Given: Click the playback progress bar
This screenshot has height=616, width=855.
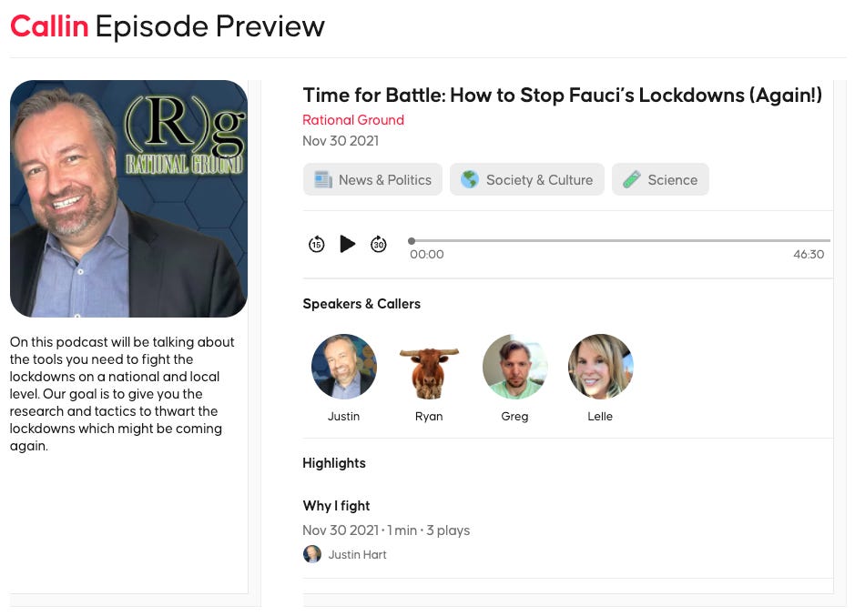Looking at the screenshot, I should click(619, 240).
